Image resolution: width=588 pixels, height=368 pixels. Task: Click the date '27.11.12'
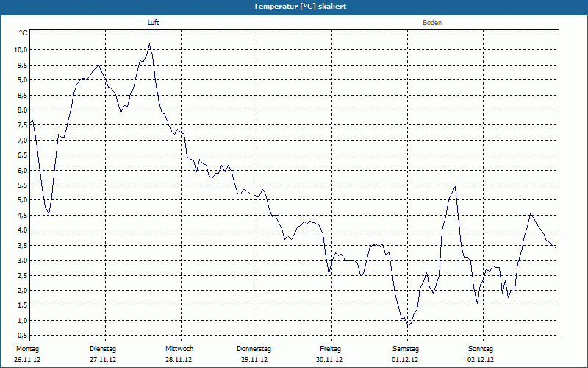coord(103,360)
